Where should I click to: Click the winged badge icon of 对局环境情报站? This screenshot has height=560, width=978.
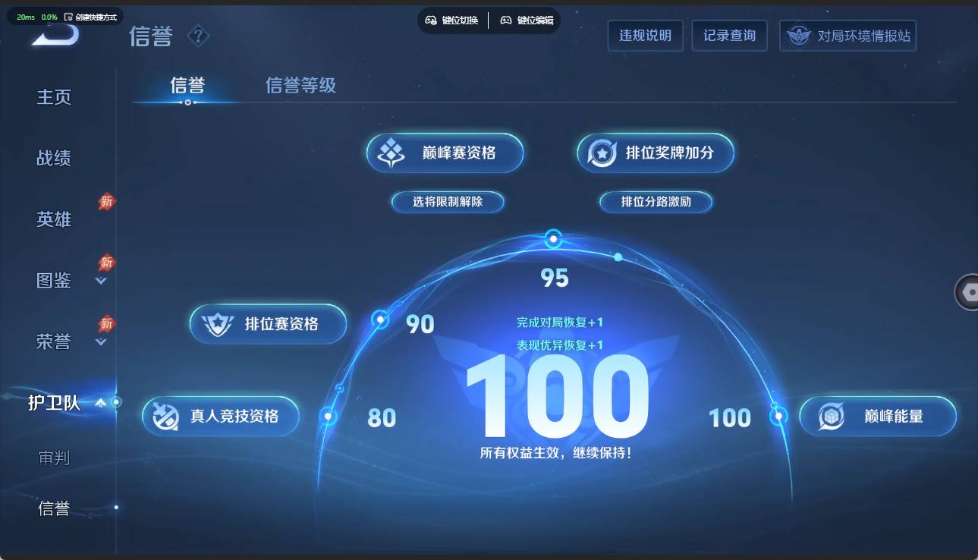tap(799, 36)
